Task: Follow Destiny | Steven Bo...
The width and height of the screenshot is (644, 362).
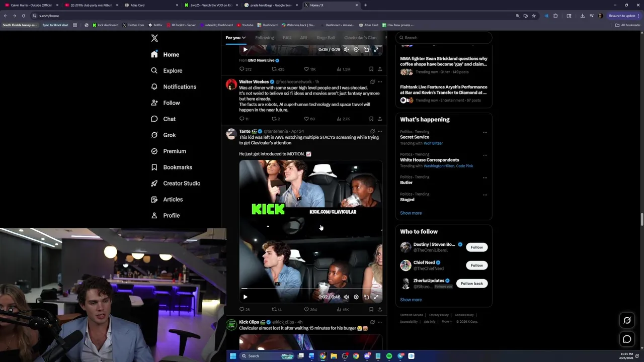Action: pos(476,247)
